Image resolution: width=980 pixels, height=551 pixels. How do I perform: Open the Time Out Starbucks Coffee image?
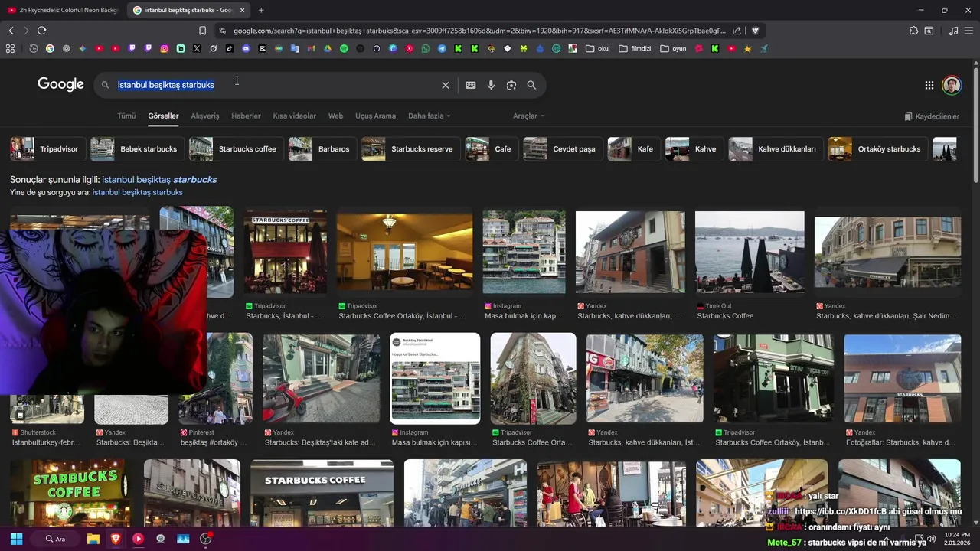click(x=750, y=252)
